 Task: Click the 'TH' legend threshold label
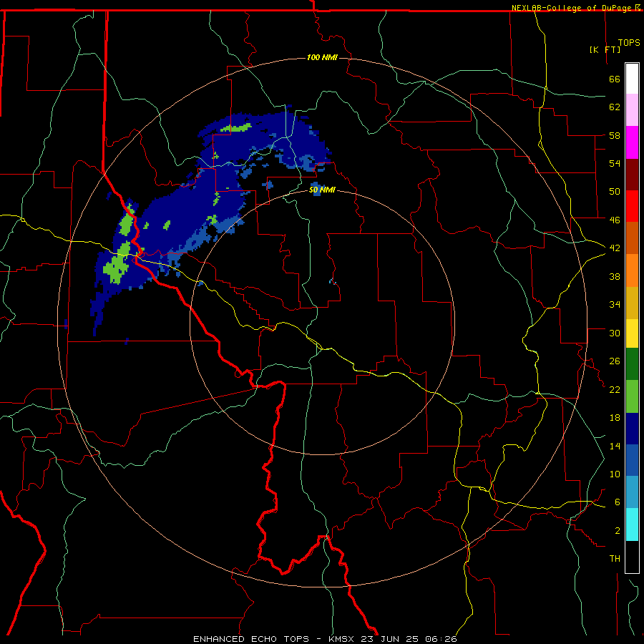coord(615,559)
